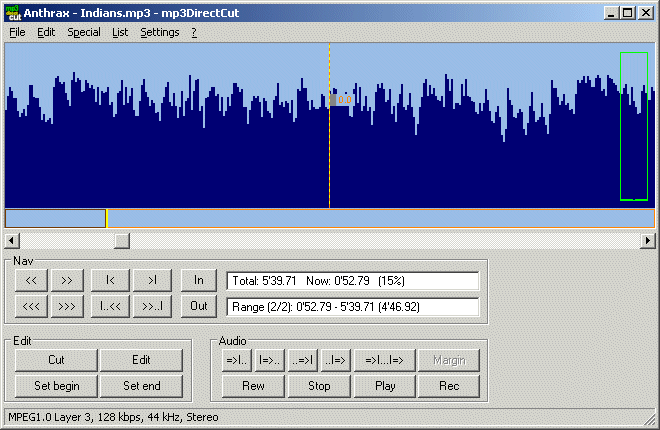Click the 0.0 gain label on waveform
This screenshot has height=430, width=660.
344,100
